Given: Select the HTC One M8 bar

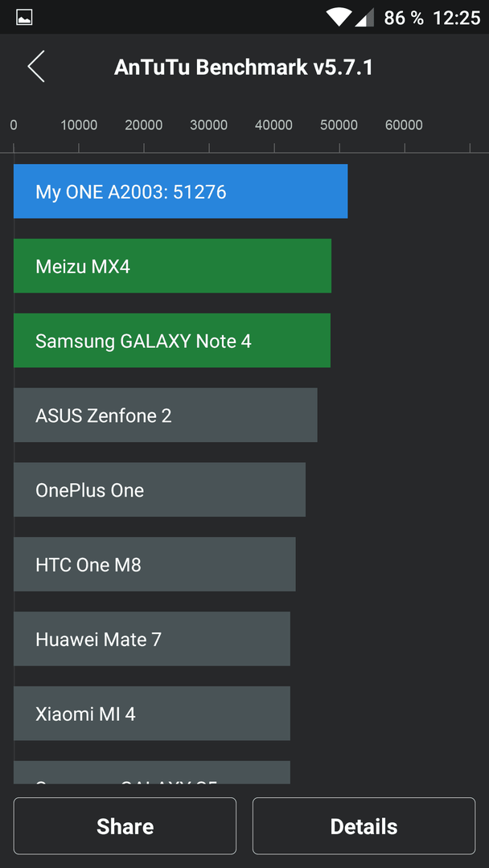Looking at the screenshot, I should click(154, 565).
